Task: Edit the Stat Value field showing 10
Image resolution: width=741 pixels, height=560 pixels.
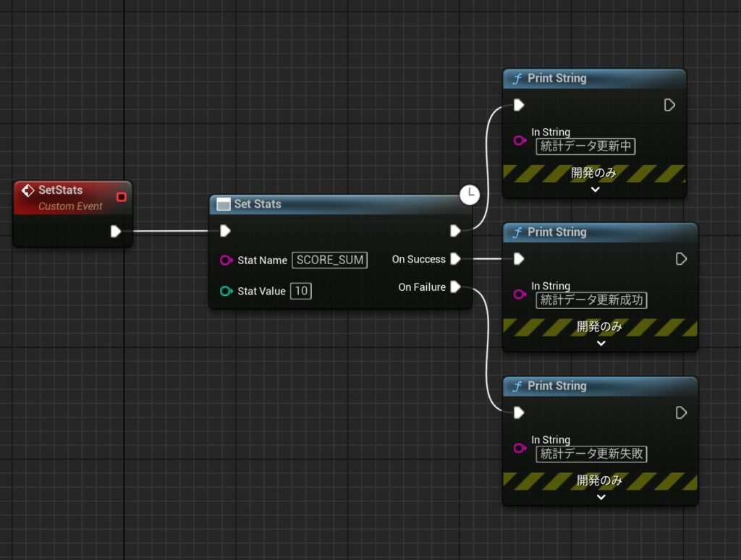Action: coord(300,291)
